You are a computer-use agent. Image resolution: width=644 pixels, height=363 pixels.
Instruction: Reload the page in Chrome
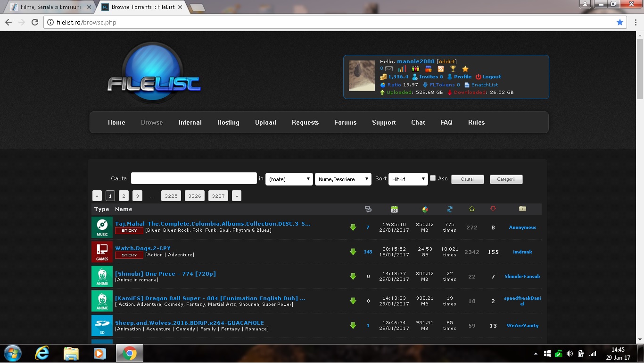pyautogui.click(x=35, y=22)
